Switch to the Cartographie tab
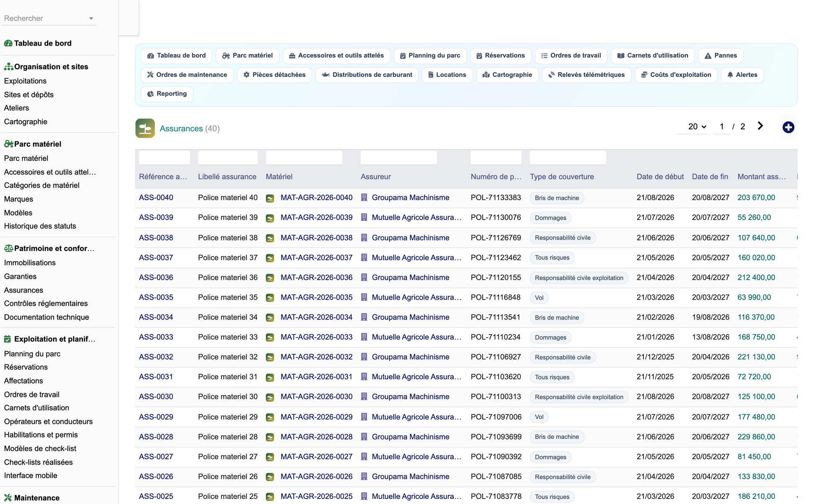 click(x=507, y=75)
